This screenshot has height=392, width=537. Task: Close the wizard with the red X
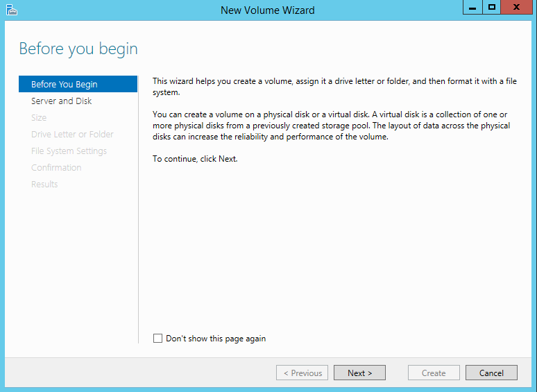pos(516,7)
